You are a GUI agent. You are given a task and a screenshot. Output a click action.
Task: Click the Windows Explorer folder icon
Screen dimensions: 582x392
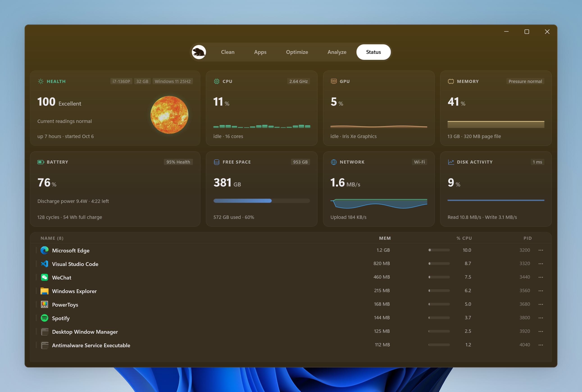45,291
